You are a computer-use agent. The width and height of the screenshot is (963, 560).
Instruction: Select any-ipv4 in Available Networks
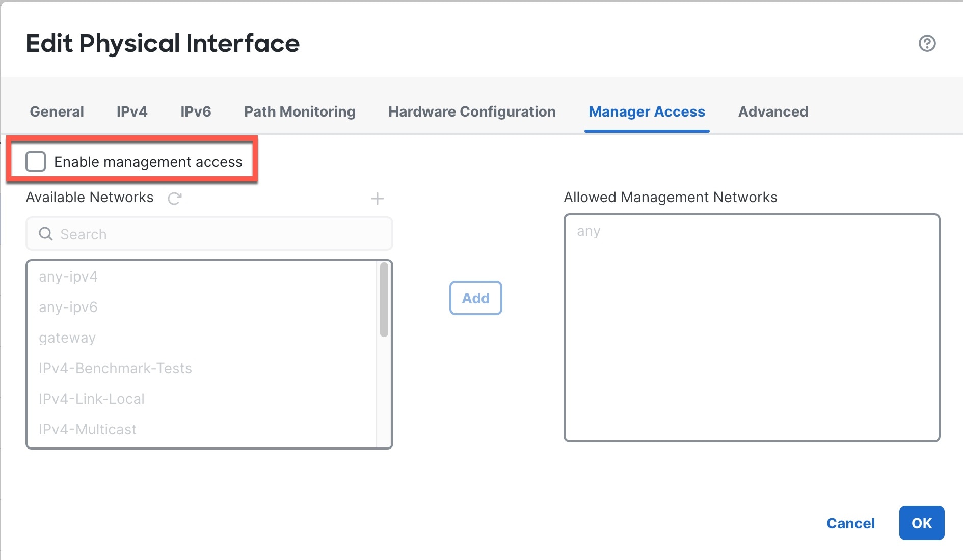[68, 277]
